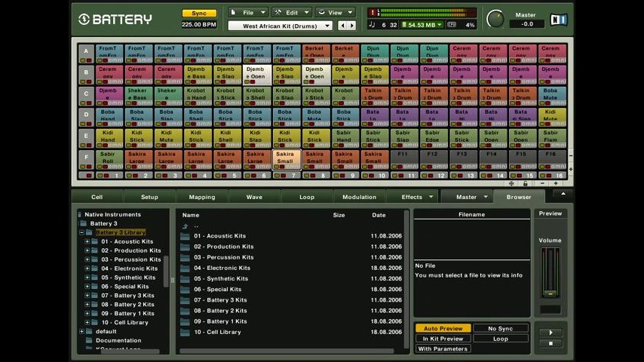Sort the file list by Date

point(379,215)
